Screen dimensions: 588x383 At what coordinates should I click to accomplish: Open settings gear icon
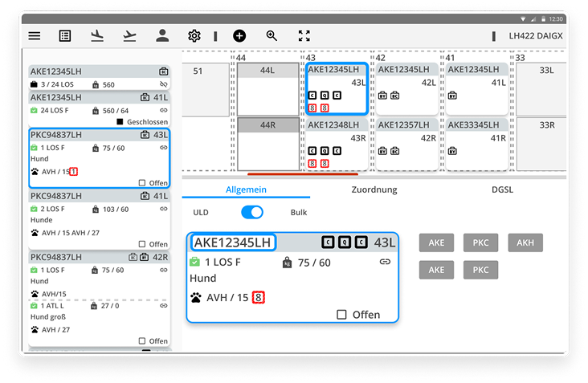pyautogui.click(x=194, y=35)
